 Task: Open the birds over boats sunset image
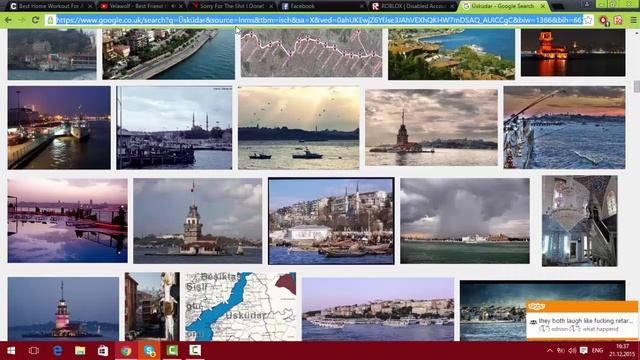[x=299, y=128]
